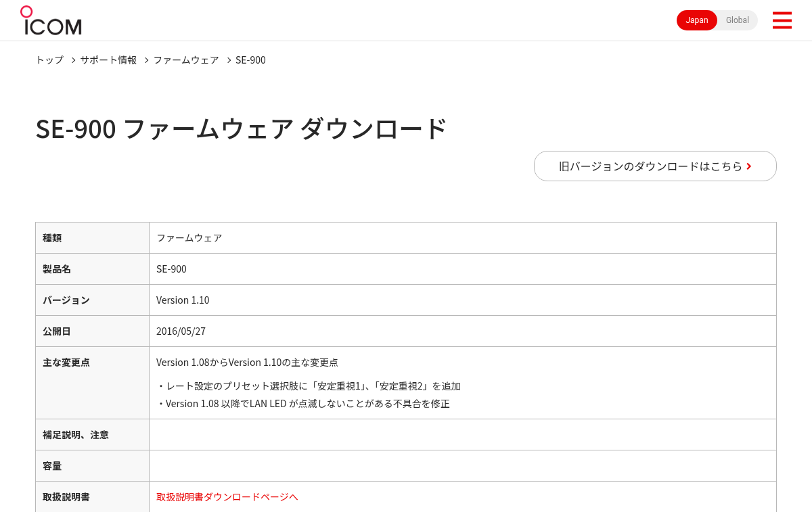Switch to the Global site option

point(738,20)
